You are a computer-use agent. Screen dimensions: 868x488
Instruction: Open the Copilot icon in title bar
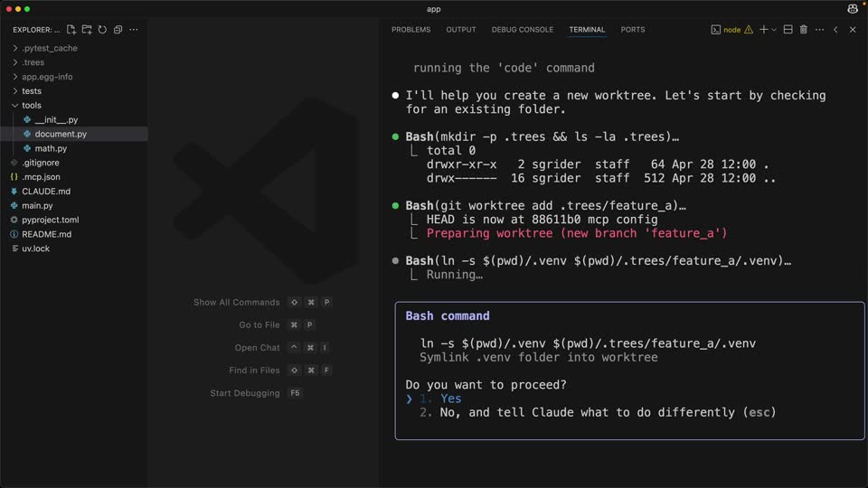853,9
